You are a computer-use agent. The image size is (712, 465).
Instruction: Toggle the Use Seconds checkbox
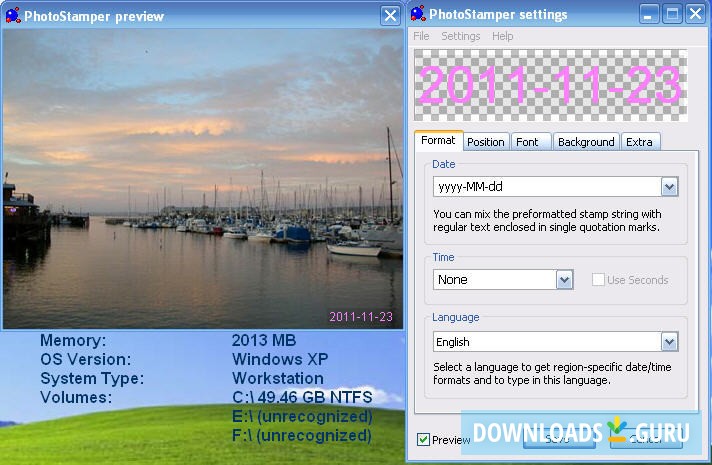pyautogui.click(x=598, y=280)
